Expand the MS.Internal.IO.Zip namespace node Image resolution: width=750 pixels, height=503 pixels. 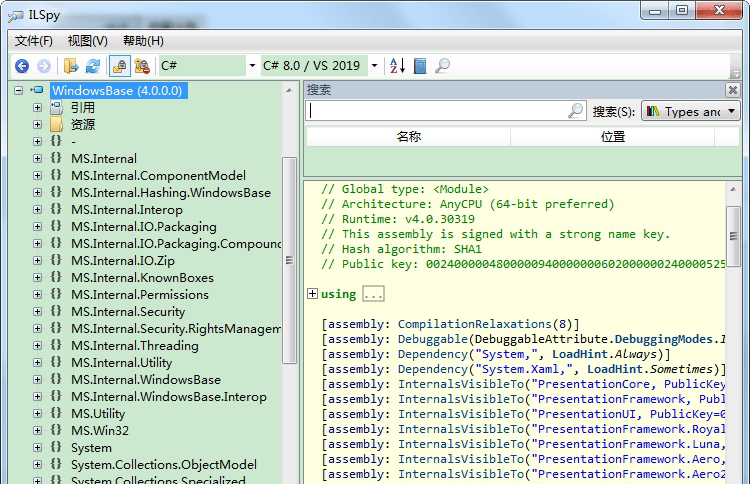(x=37, y=261)
